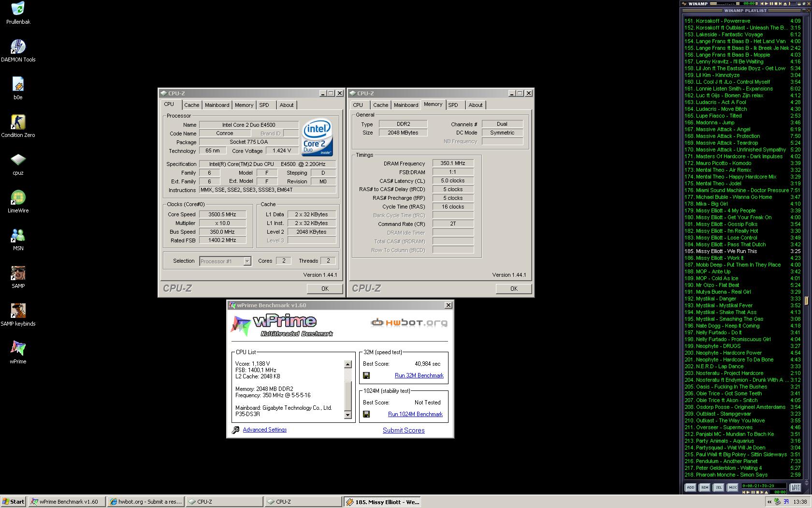Viewport: 812px width, 508px height.
Task: Open the About tab in the right CPU-Z window
Action: click(476, 105)
